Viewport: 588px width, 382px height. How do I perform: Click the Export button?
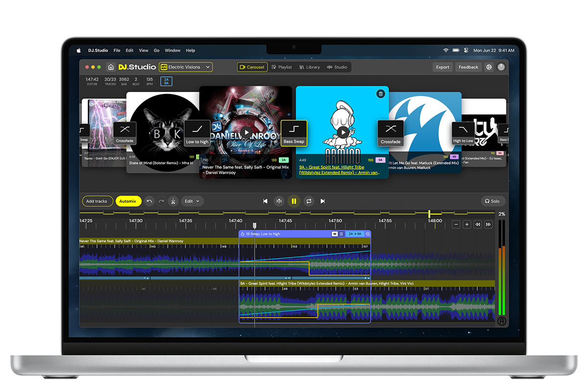pos(442,67)
